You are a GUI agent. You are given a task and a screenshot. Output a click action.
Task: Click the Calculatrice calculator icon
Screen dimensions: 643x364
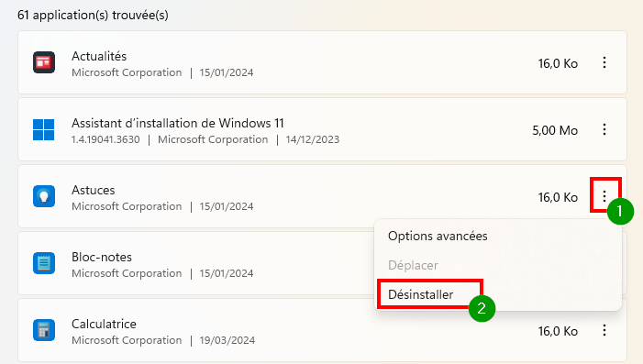(44, 330)
